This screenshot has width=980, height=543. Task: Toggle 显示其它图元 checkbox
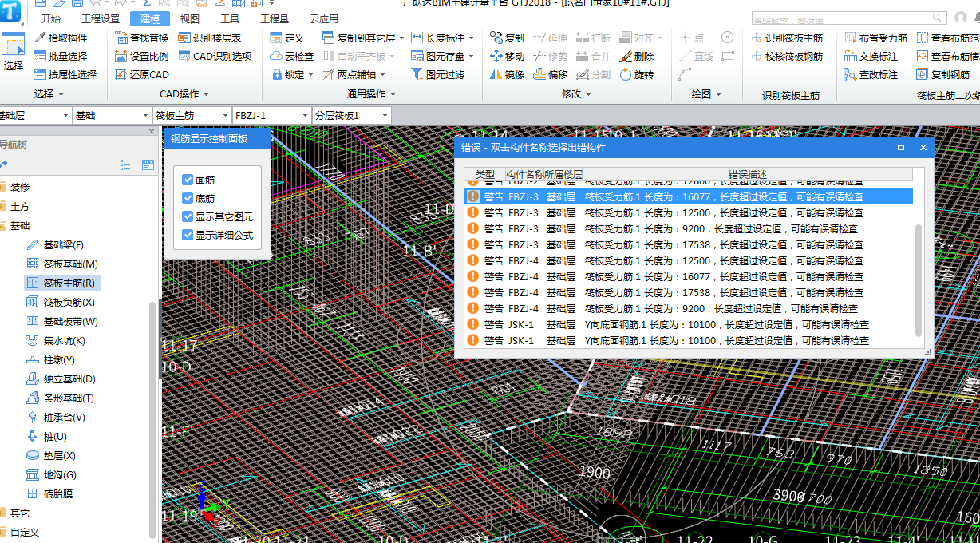(x=188, y=216)
